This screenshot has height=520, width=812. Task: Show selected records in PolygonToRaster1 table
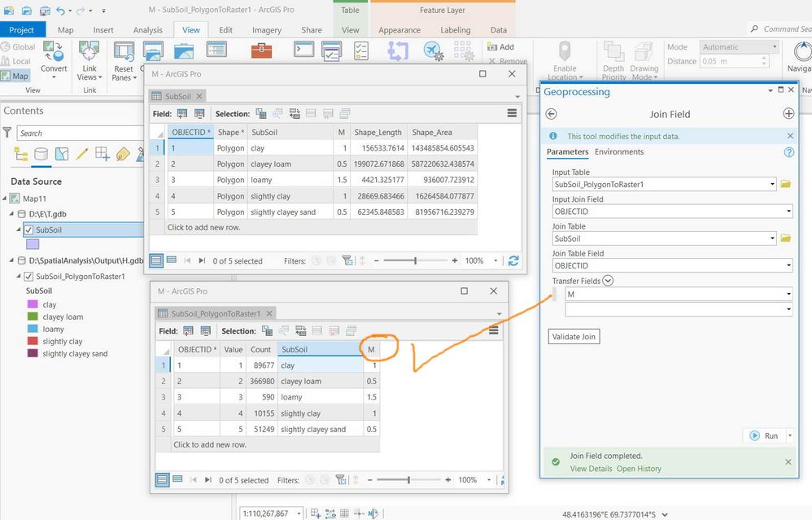click(177, 479)
